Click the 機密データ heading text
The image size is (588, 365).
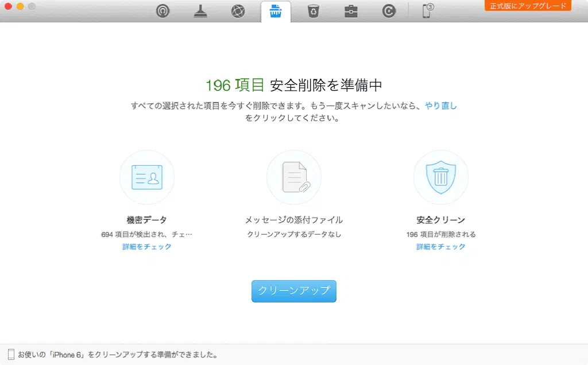[x=147, y=220]
